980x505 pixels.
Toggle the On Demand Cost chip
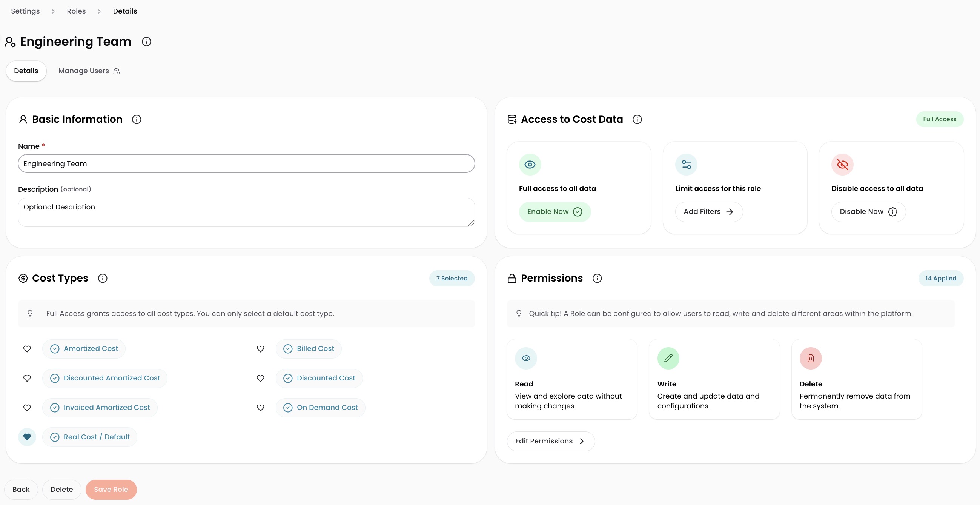(320, 408)
